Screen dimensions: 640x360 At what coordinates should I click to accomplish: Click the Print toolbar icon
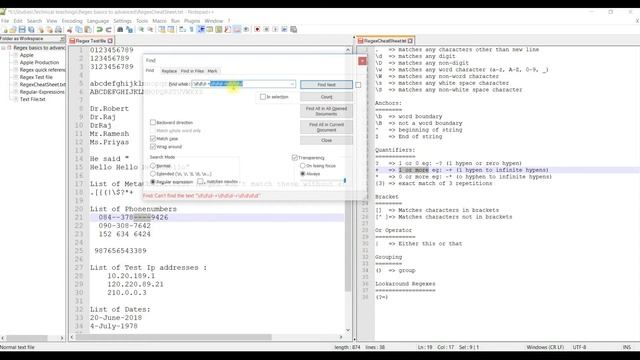[58, 29]
